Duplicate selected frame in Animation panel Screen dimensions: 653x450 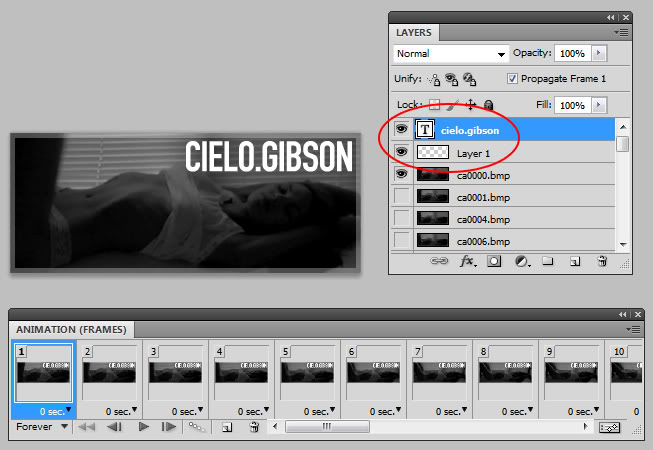tap(227, 427)
